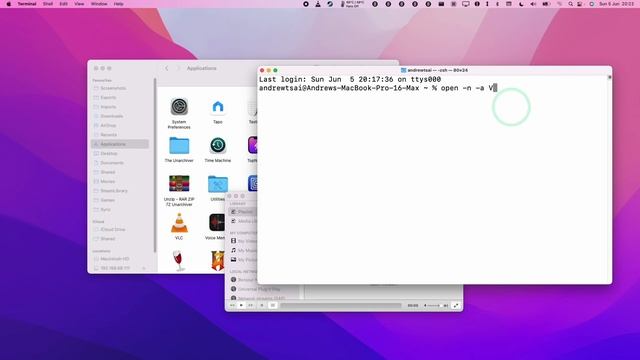Image resolution: width=640 pixels, height=360 pixels.
Task: Open the Edit menu
Action: coord(63,4)
